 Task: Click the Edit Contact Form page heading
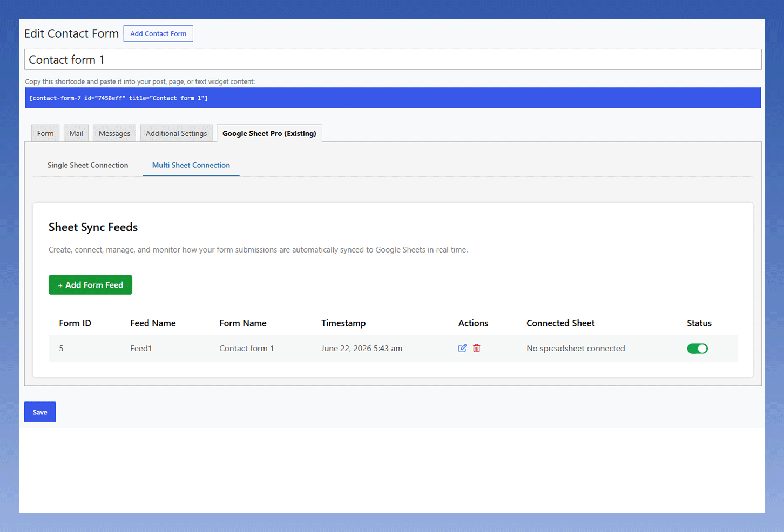71,33
